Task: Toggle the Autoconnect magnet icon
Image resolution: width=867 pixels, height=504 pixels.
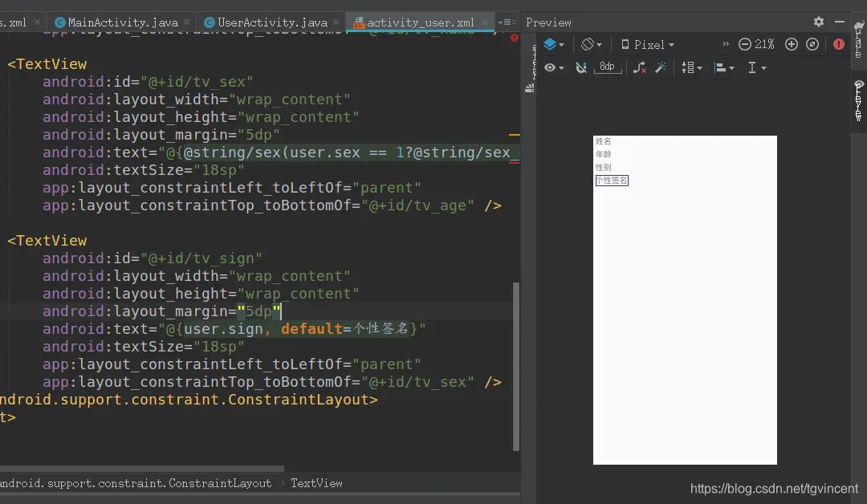Action: click(580, 67)
